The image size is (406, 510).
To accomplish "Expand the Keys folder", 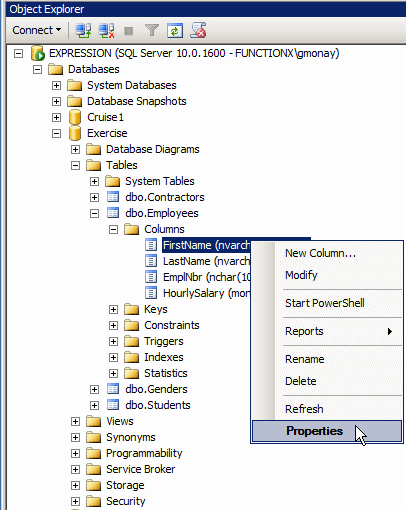I will click(x=113, y=309).
